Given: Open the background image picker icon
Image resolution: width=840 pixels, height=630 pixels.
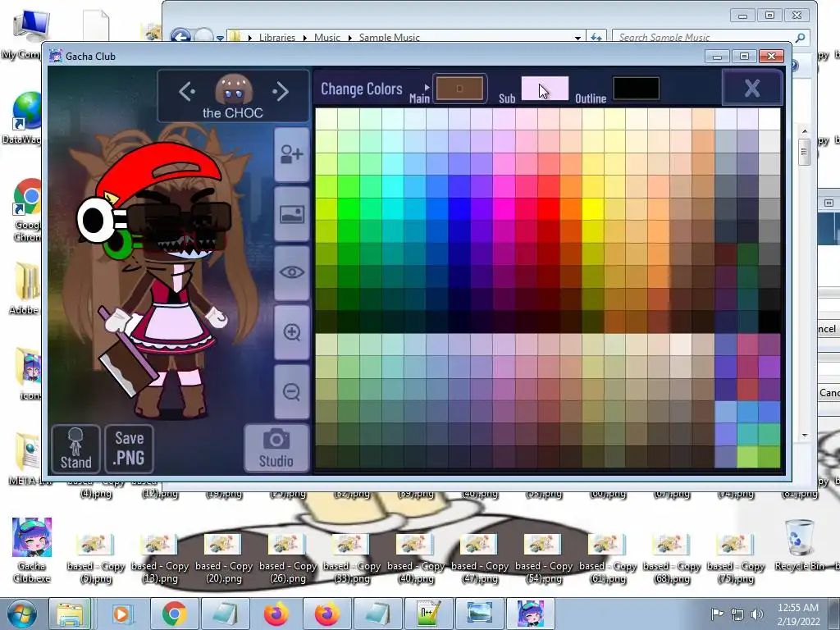Looking at the screenshot, I should coord(291,214).
